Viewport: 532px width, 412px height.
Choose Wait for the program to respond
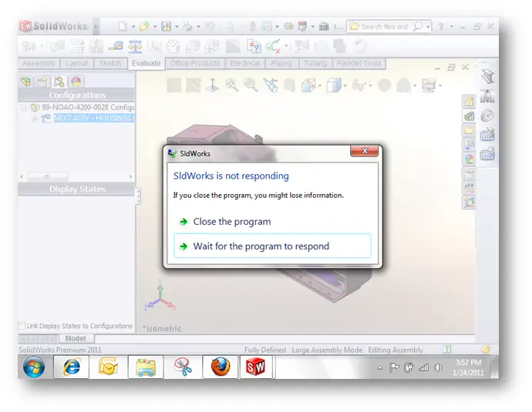[272, 246]
